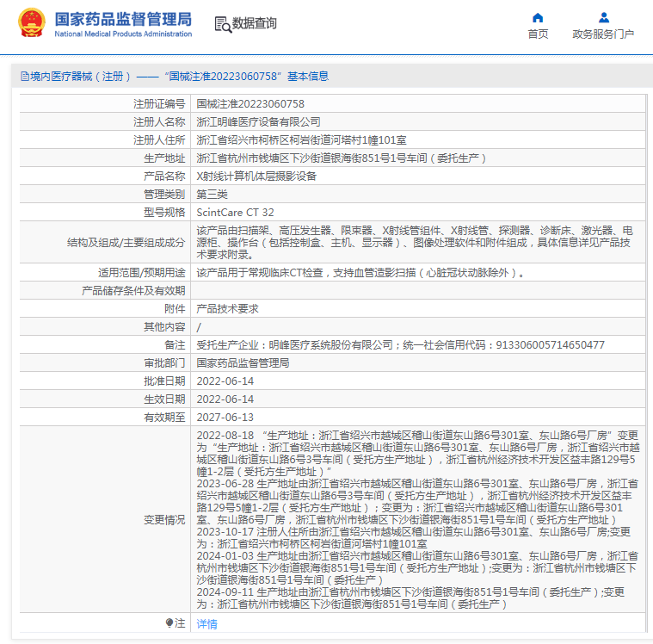
Task: Open the 数据查询 search icon
Action: point(223,24)
